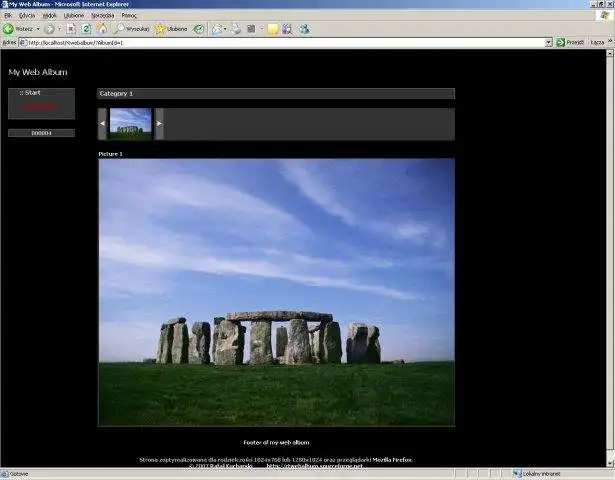Refresh the page with the green icon
This screenshot has width=615, height=480.
pos(86,29)
